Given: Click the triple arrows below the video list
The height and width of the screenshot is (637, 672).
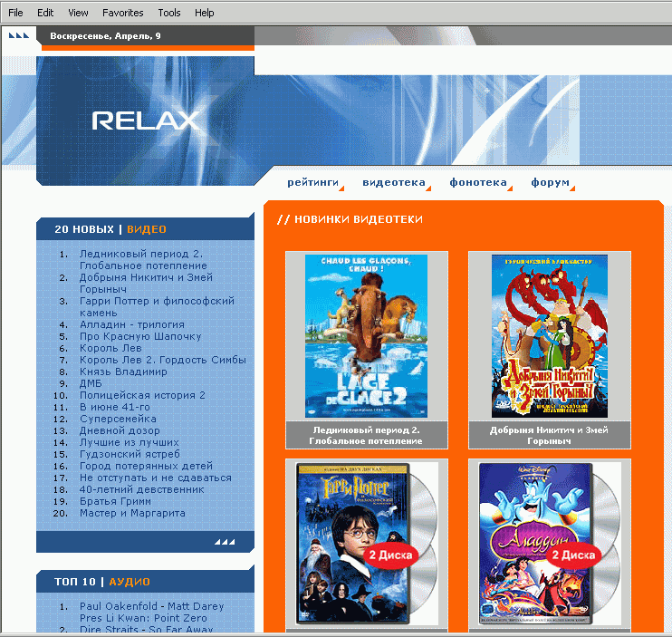Looking at the screenshot, I should click(x=225, y=542).
